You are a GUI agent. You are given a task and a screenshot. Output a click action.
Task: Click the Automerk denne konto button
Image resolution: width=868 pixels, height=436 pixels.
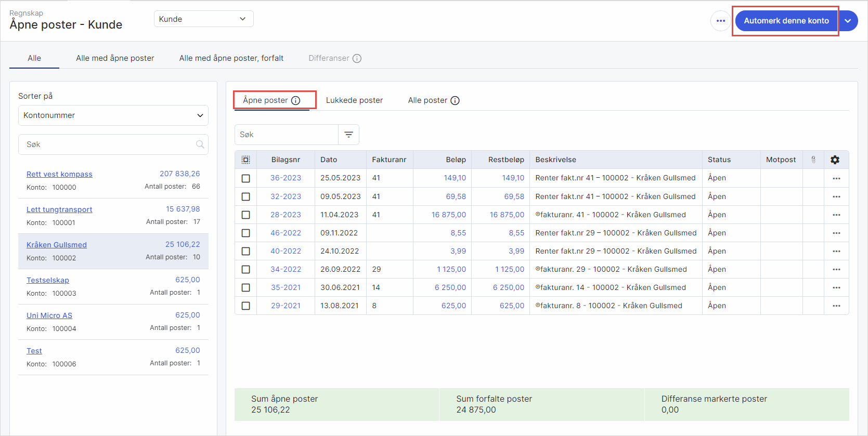pos(786,21)
